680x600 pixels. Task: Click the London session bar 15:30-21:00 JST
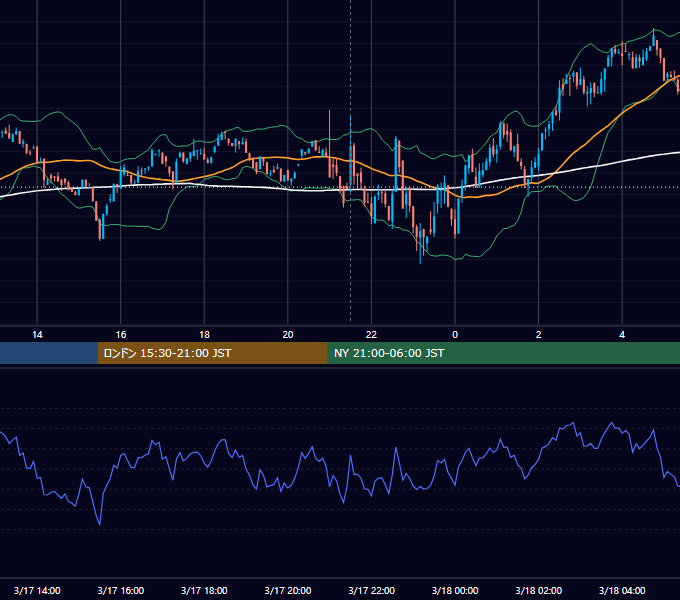tap(212, 353)
